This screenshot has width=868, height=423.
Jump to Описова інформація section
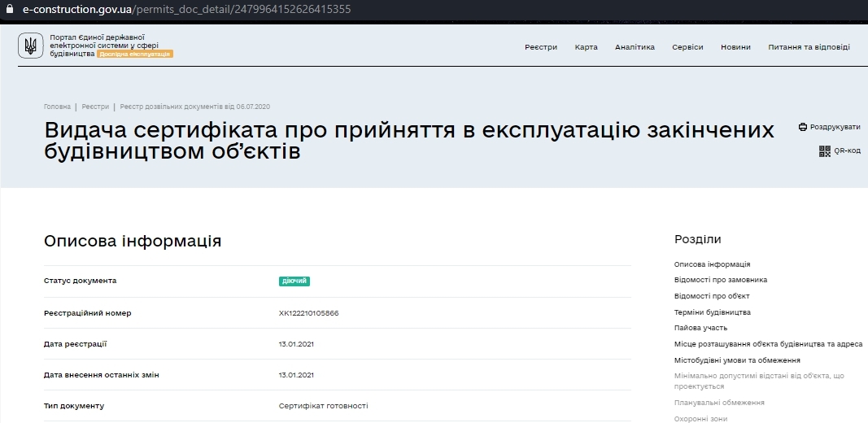point(712,264)
